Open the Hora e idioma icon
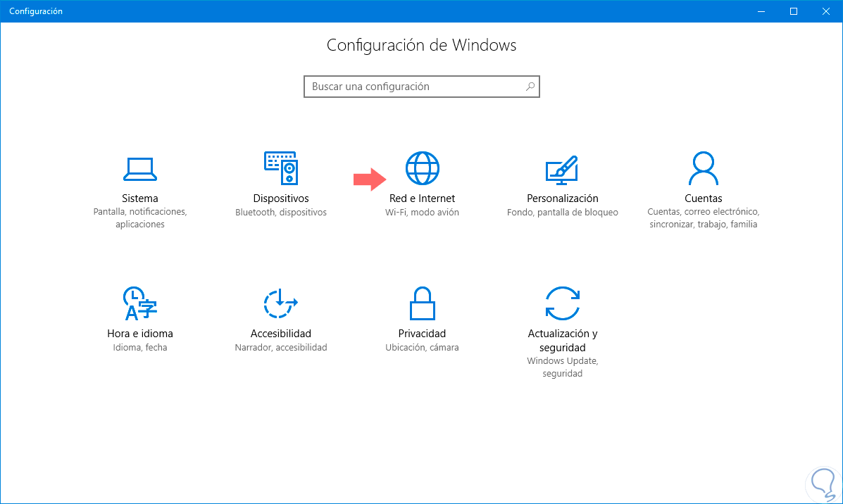Viewport: 843px width, 504px height. [x=139, y=304]
